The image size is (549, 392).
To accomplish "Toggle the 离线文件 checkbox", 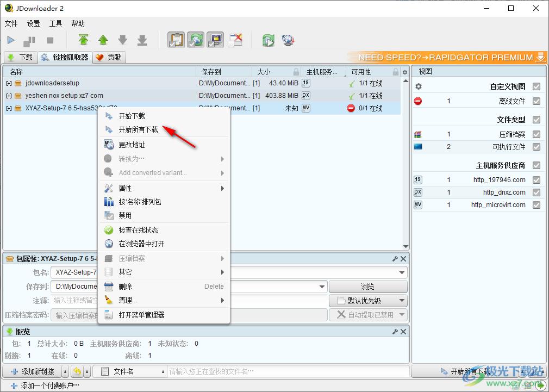I will (x=536, y=101).
